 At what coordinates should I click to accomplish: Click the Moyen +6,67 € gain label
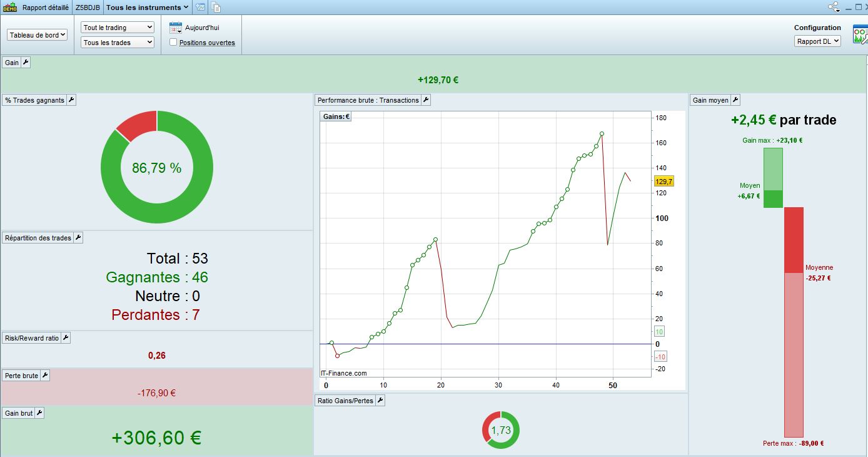[x=749, y=191]
